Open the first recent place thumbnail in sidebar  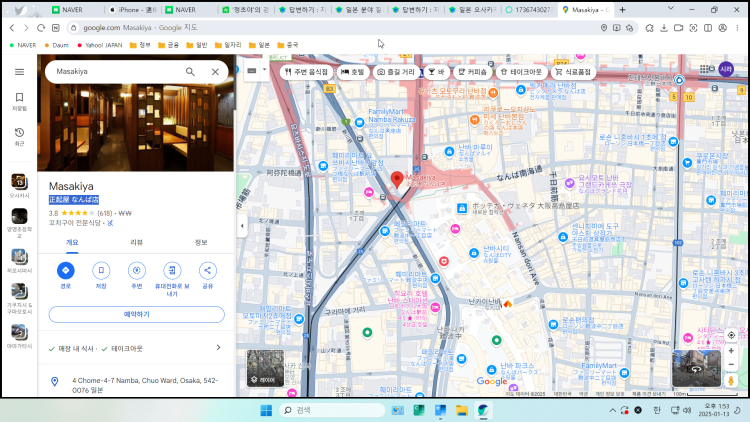(x=19, y=182)
